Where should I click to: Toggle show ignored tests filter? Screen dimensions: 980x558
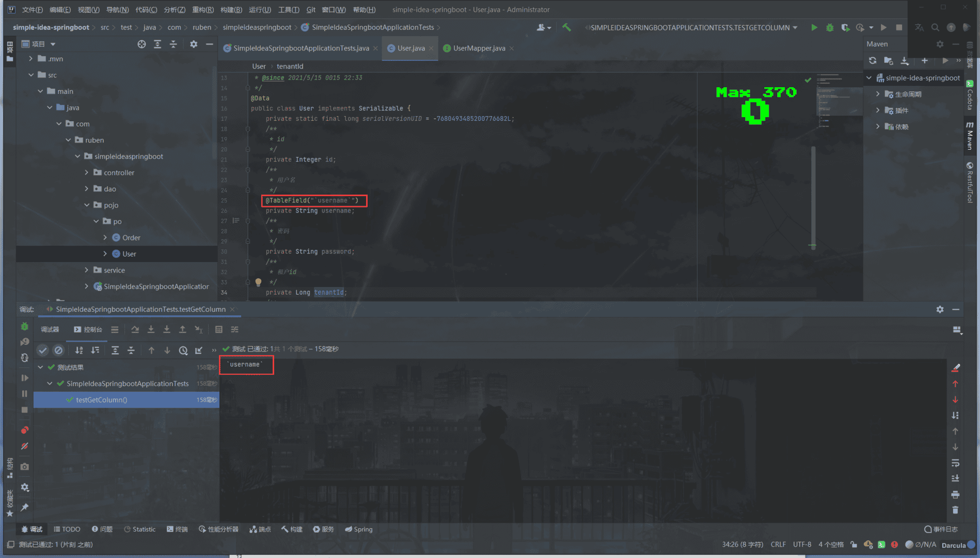click(x=58, y=350)
